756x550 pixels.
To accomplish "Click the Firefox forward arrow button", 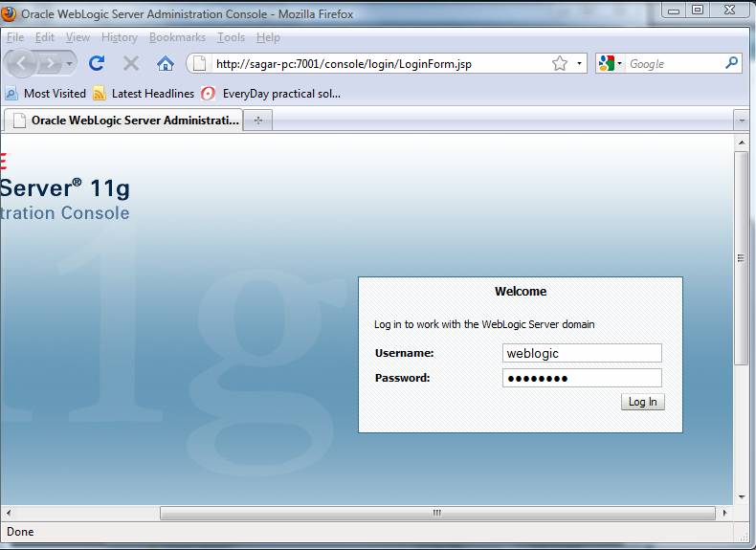I will pyautogui.click(x=49, y=63).
